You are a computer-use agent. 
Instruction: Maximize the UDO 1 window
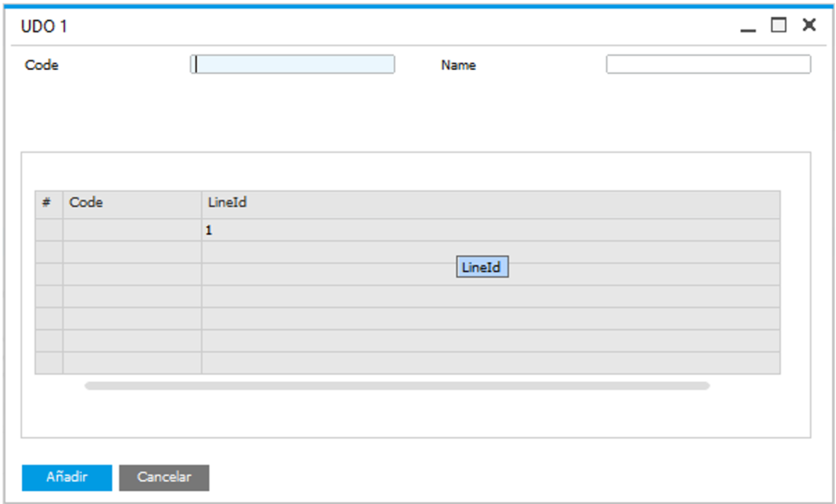pos(777,25)
